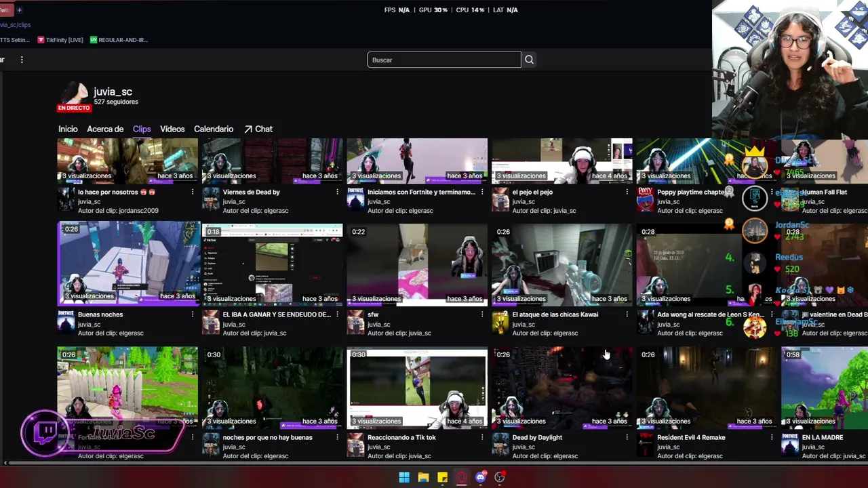The width and height of the screenshot is (868, 488).
Task: Click the 'EN LA MADRE' clip title
Action: 823,437
